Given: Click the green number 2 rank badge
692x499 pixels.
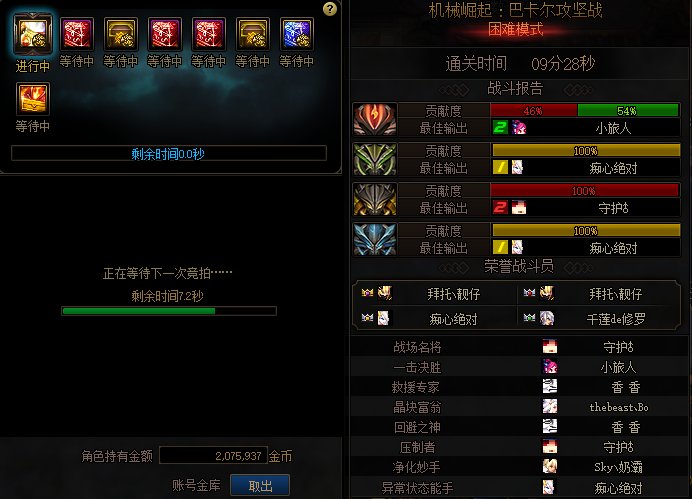Looking at the screenshot, I should pyautogui.click(x=500, y=128).
